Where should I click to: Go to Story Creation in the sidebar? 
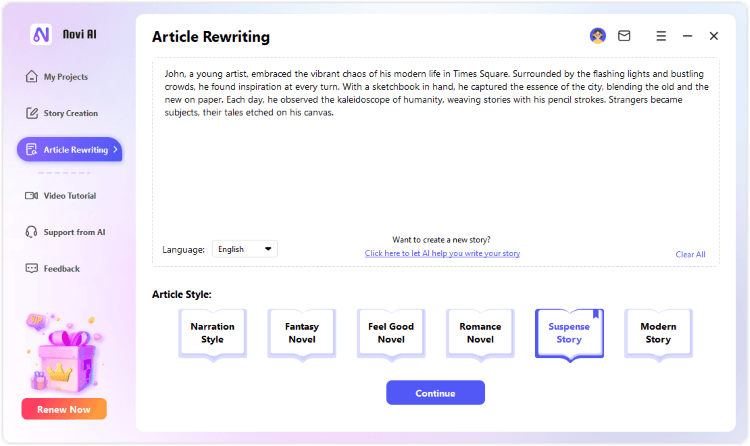pos(61,113)
